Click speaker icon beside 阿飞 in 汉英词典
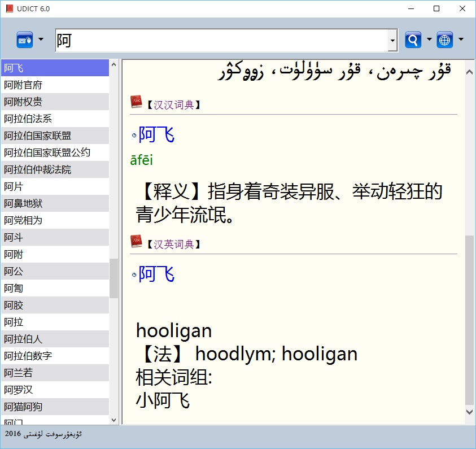476x449 pixels. tap(134, 275)
